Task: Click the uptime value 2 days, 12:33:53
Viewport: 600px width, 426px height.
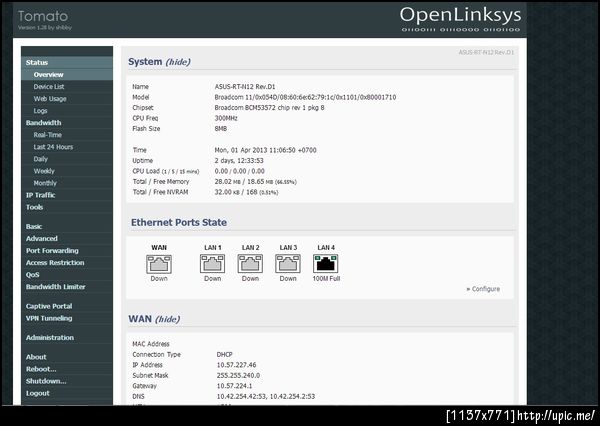Action: pos(239,161)
